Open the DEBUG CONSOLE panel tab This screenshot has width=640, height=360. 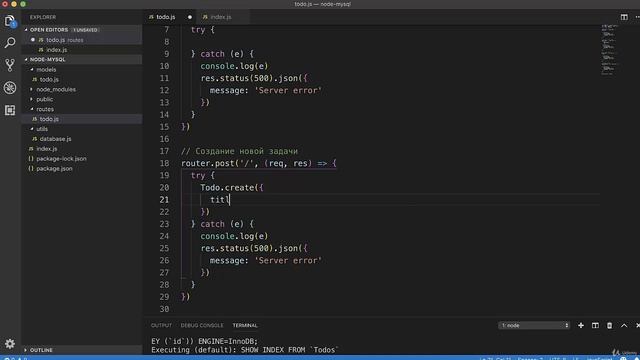(202, 325)
